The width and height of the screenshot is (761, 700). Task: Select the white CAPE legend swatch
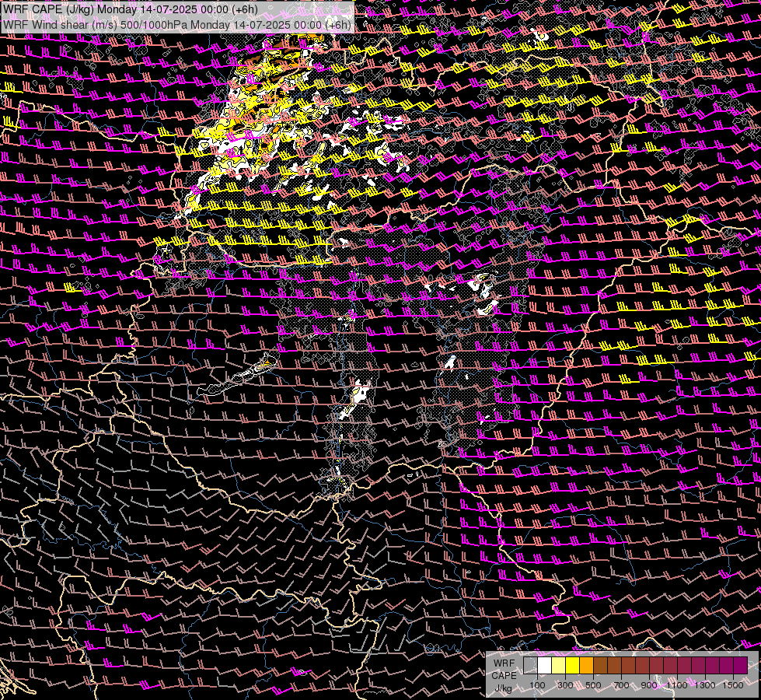point(545,666)
